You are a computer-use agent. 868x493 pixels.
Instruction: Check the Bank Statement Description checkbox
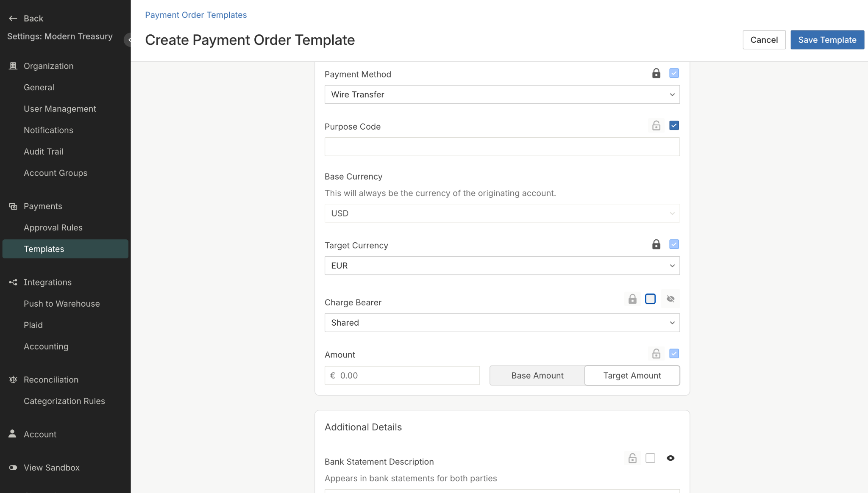click(650, 458)
